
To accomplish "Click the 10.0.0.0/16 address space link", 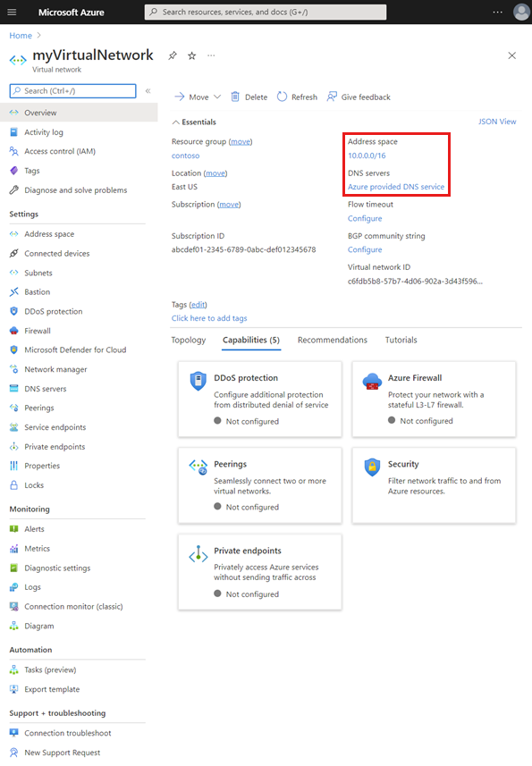I will point(367,156).
